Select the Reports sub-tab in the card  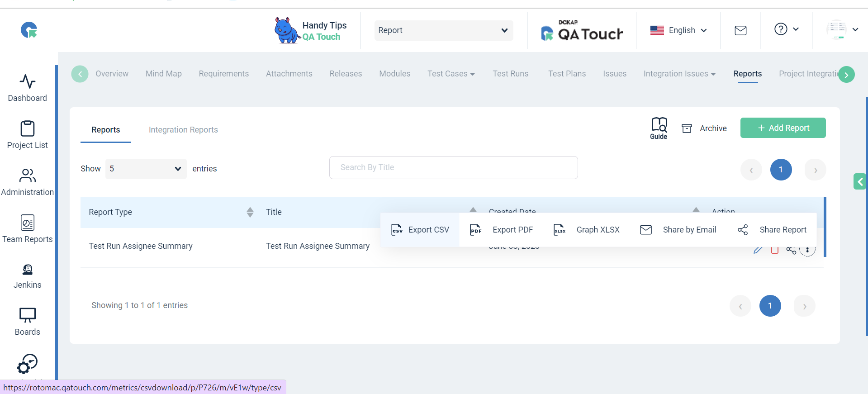106,130
